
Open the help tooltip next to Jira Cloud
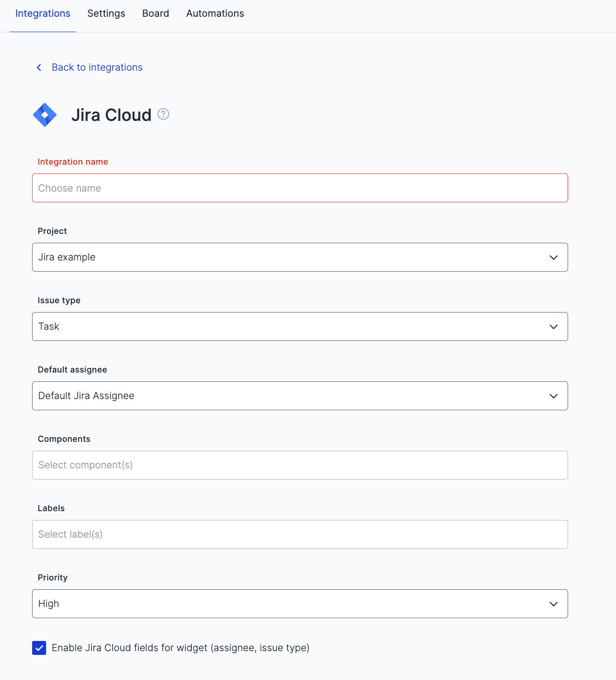click(x=163, y=114)
